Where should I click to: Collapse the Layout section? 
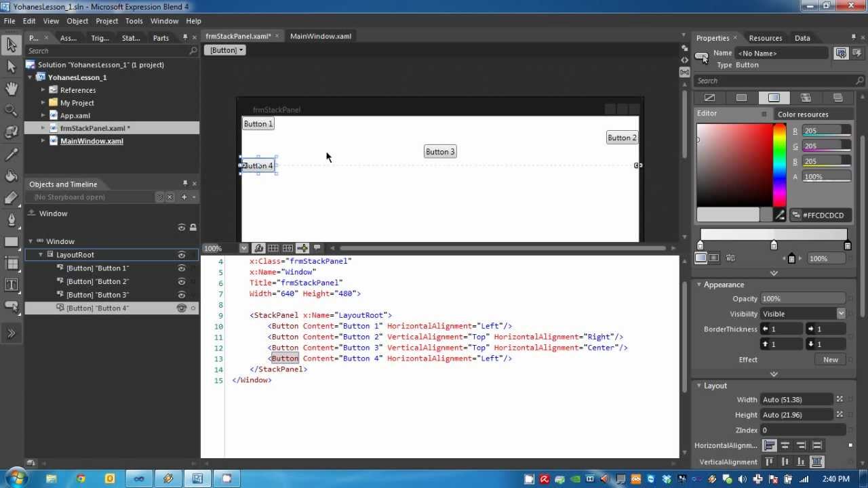coord(699,386)
